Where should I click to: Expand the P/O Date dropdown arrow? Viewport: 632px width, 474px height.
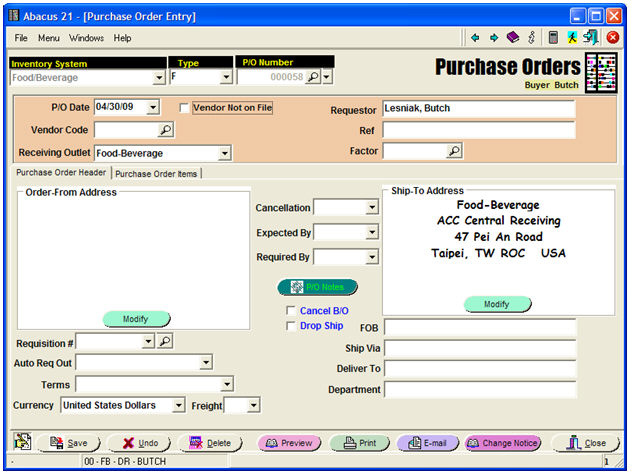click(x=153, y=108)
